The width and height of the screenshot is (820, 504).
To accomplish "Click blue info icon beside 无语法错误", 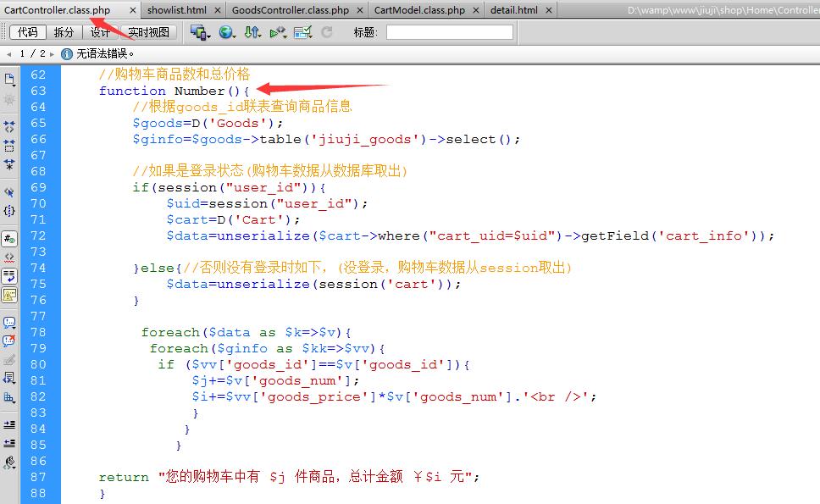I will 67,54.
